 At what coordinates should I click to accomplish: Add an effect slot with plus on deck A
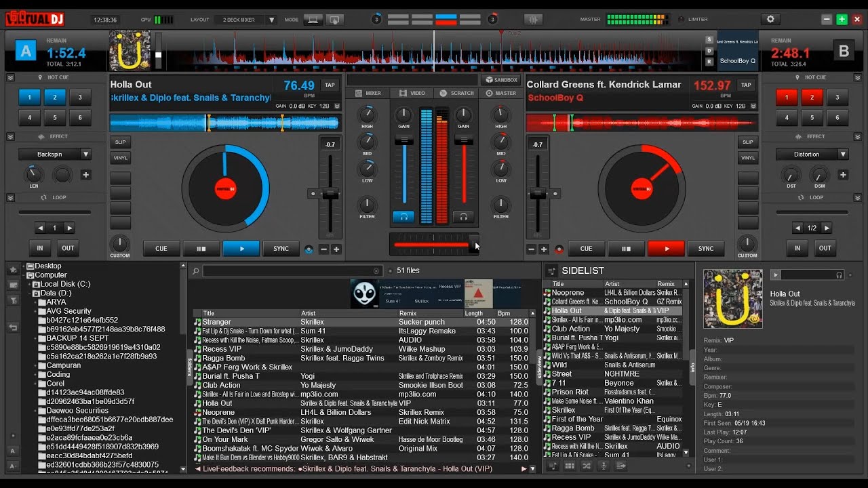(x=86, y=175)
